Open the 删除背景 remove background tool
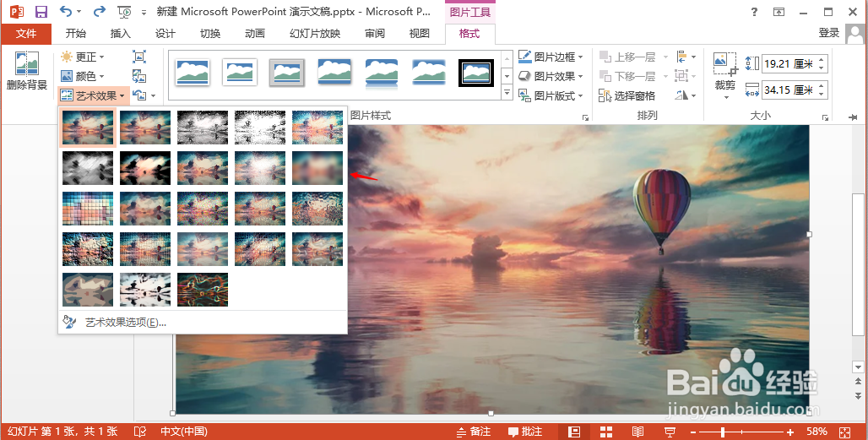This screenshot has height=440, width=868. (x=26, y=71)
